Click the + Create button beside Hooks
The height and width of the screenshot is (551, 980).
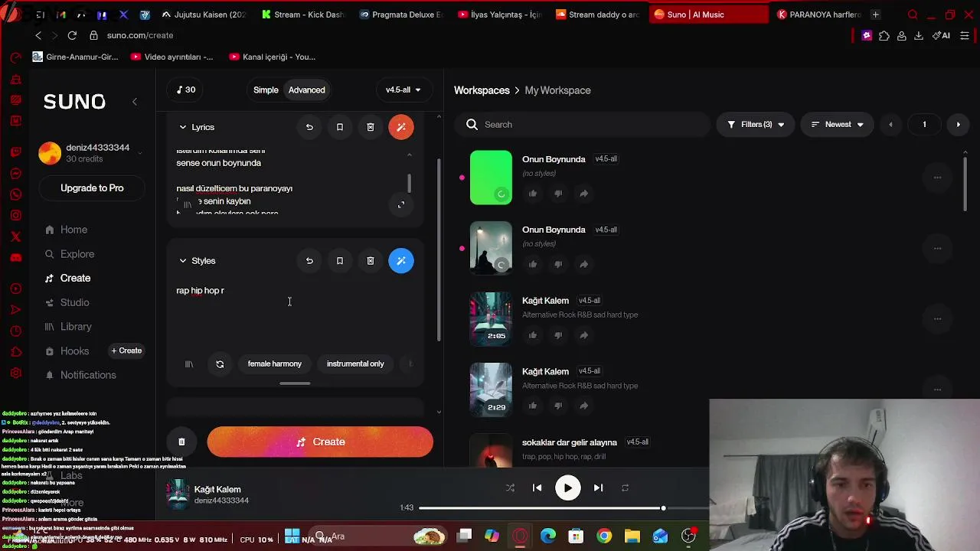point(126,350)
